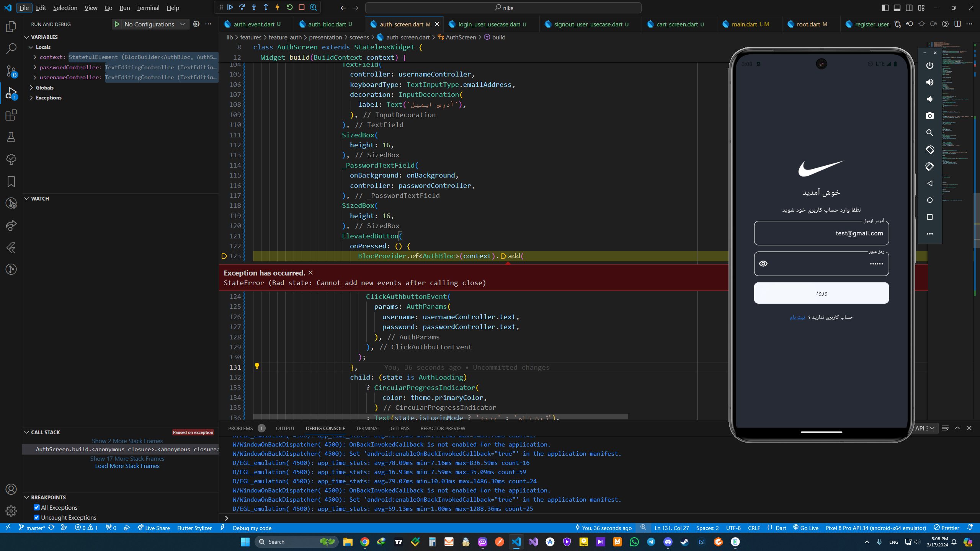The height and width of the screenshot is (551, 980).
Task: Dismiss the exception banner with X
Action: tap(310, 273)
